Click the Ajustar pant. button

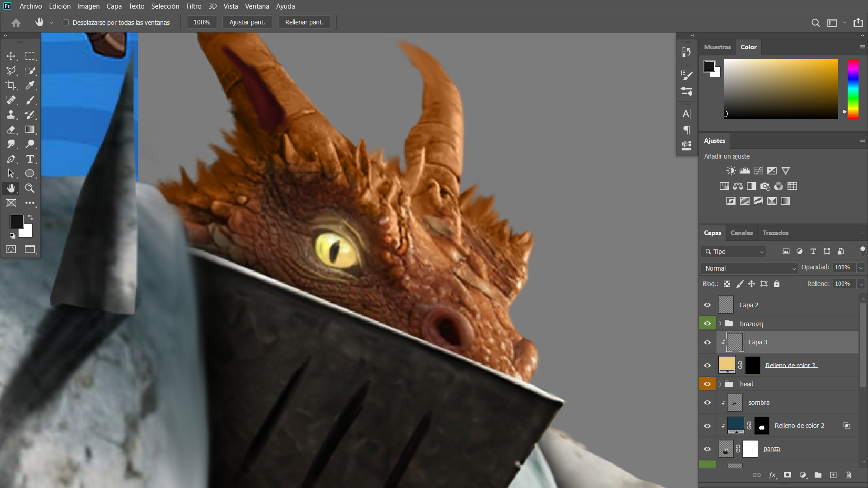[x=247, y=22]
